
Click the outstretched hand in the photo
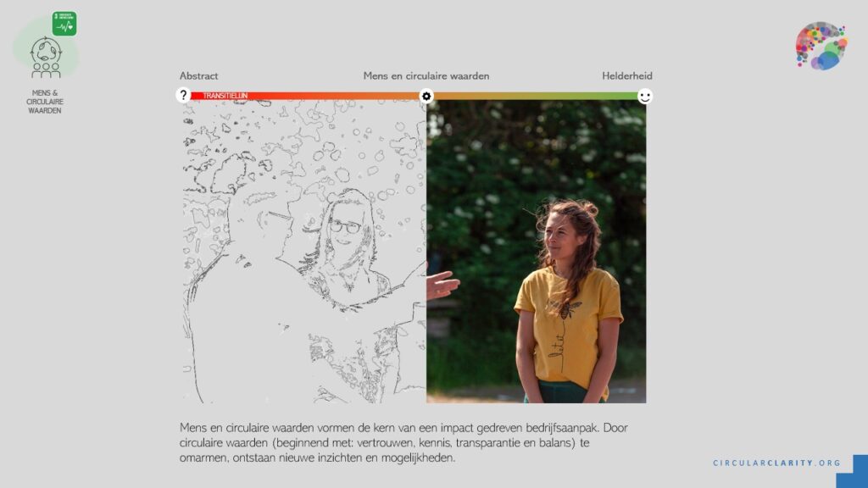click(x=442, y=285)
